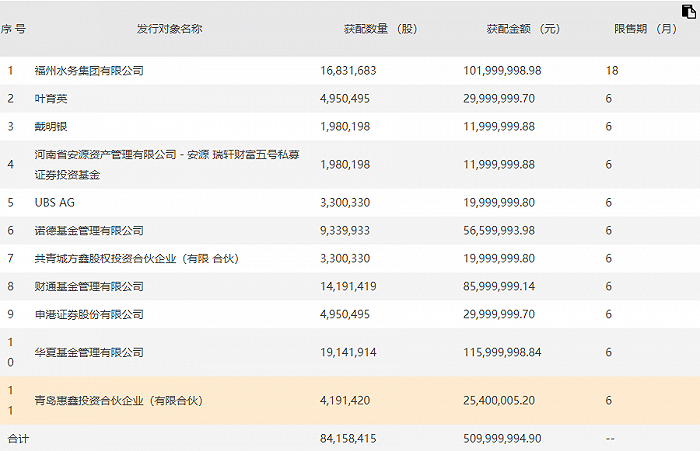700x451 pixels.
Task: Click the 获配金额（元） column header
Action: [522, 29]
